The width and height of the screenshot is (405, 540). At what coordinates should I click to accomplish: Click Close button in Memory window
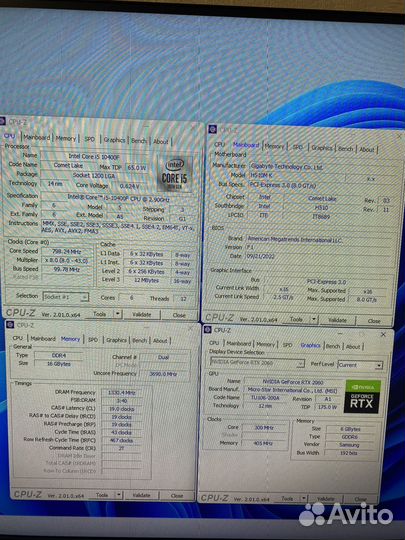tap(177, 496)
